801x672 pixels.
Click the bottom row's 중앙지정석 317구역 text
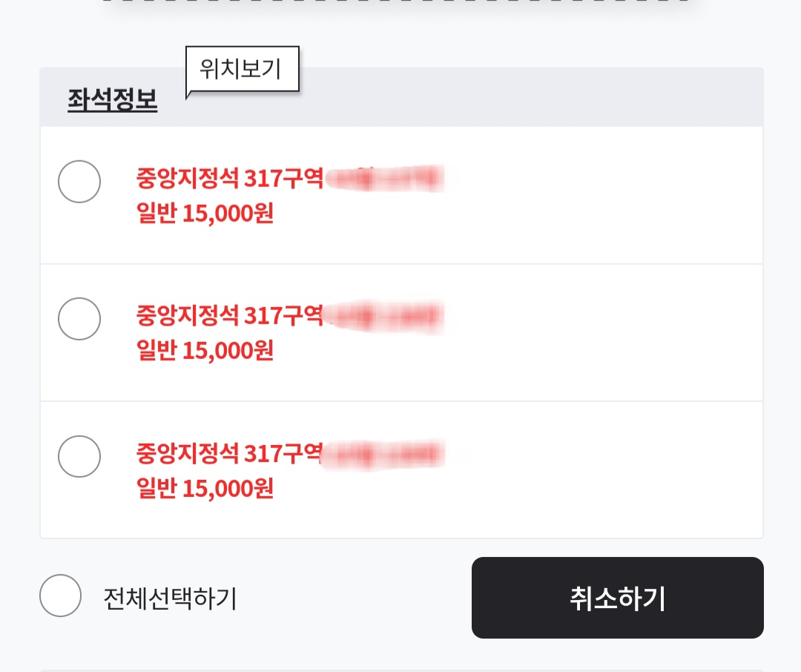coord(230,453)
